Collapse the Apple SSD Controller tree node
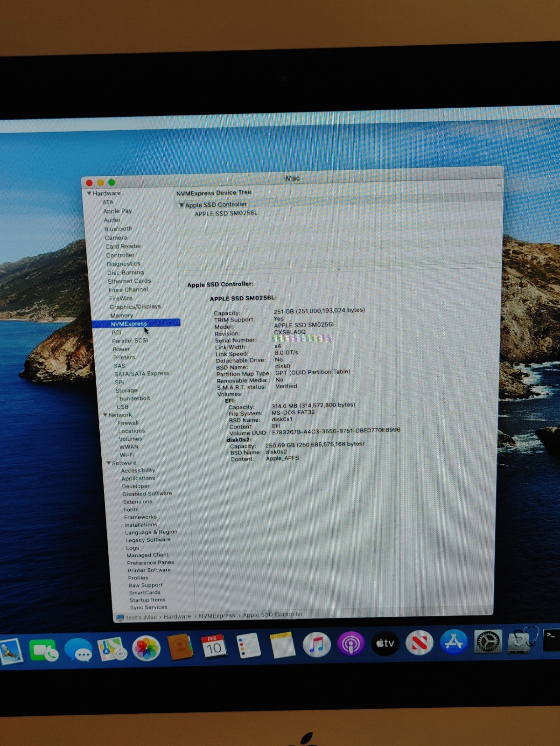Image resolution: width=560 pixels, height=746 pixels. 181,205
